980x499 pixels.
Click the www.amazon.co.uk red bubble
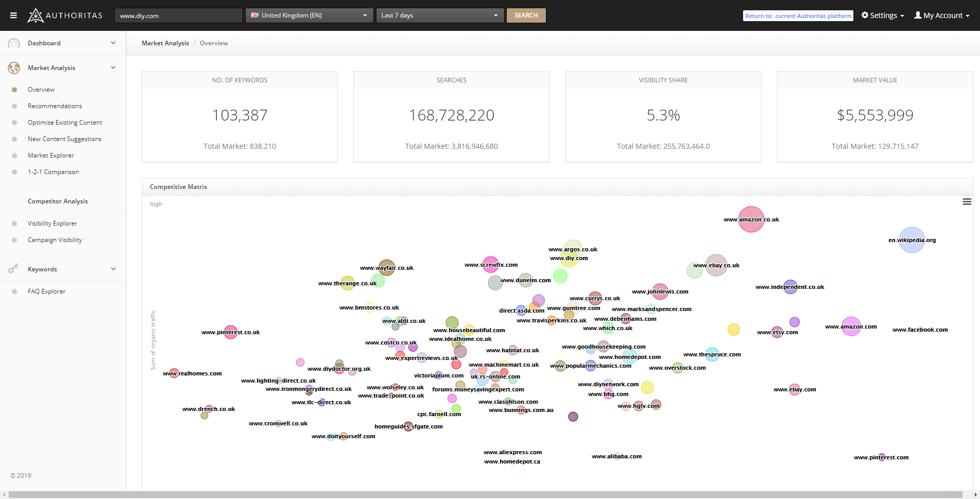751,219
